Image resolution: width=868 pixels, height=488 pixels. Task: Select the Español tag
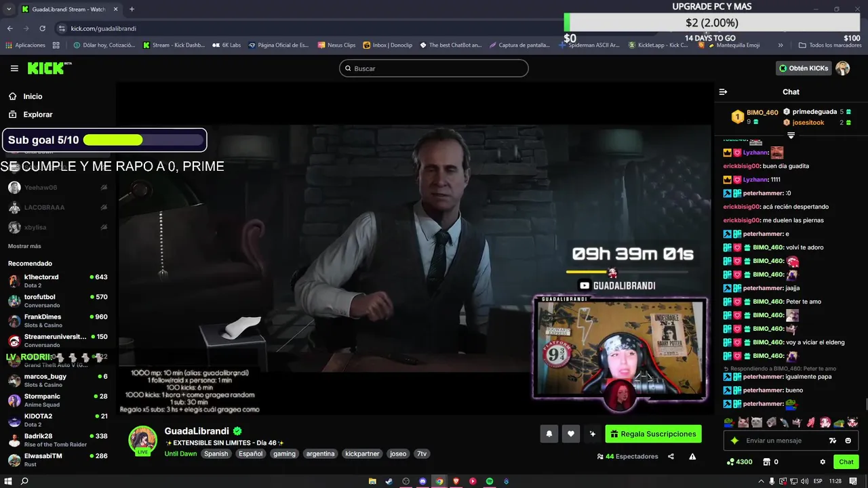[250, 453]
